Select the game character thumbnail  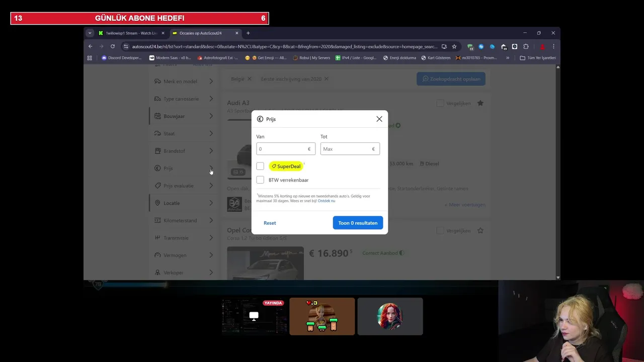[x=322, y=316]
